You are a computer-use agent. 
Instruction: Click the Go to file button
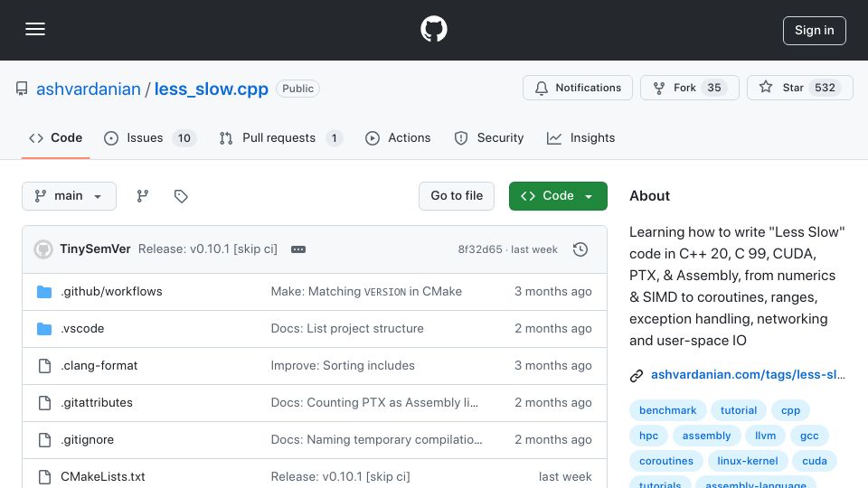tap(457, 196)
